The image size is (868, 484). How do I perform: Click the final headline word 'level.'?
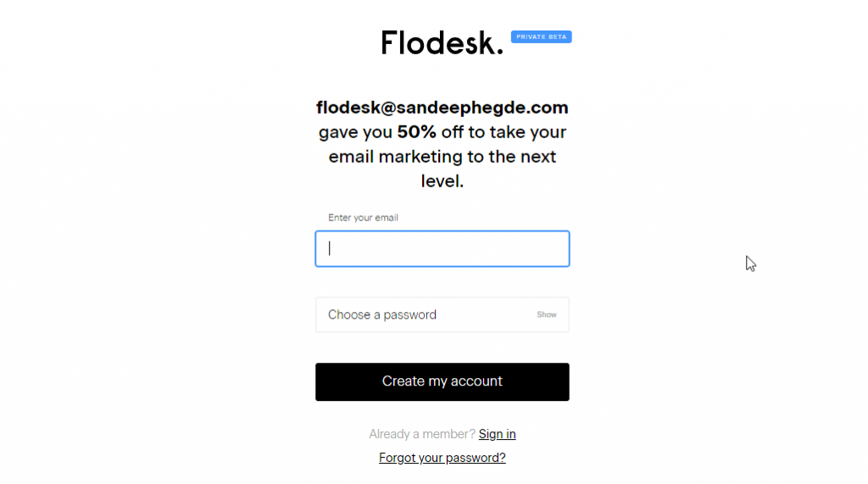coord(442,181)
